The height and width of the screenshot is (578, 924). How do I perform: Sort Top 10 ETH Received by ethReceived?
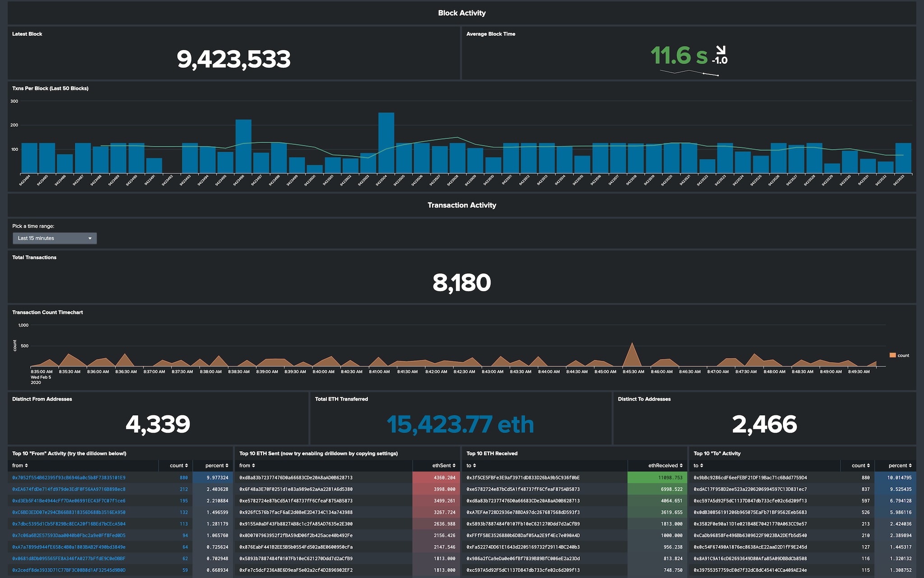(665, 466)
